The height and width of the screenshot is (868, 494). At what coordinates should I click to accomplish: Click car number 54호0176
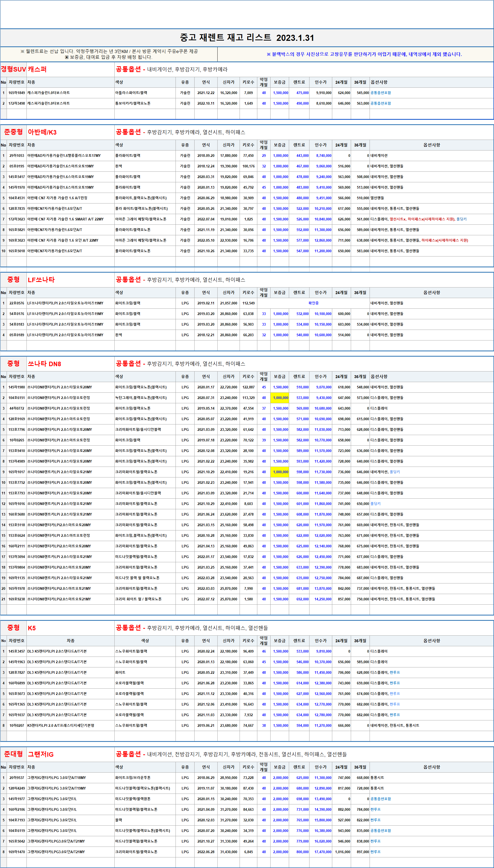pos(17,314)
